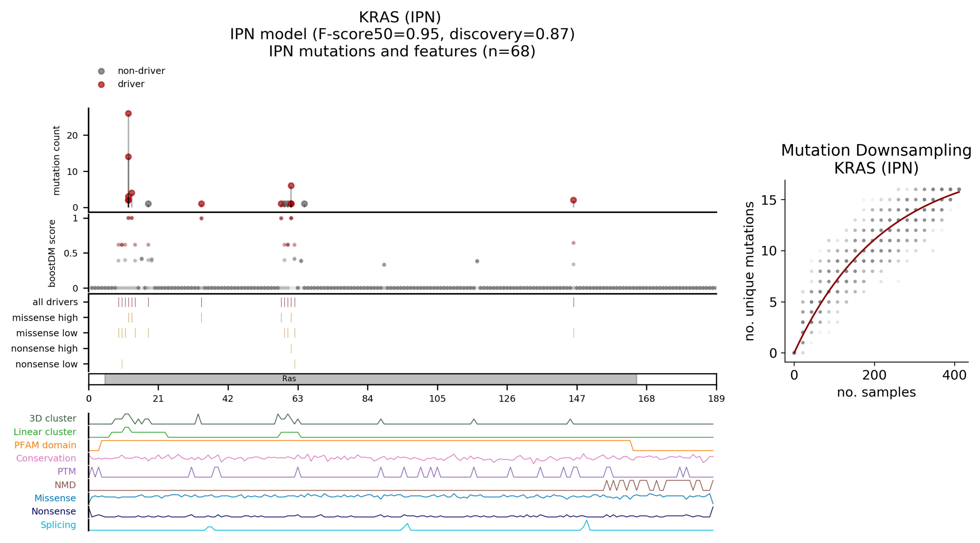Click the driver dot near position 147
The width and height of the screenshot is (980, 543).
[x=573, y=200]
